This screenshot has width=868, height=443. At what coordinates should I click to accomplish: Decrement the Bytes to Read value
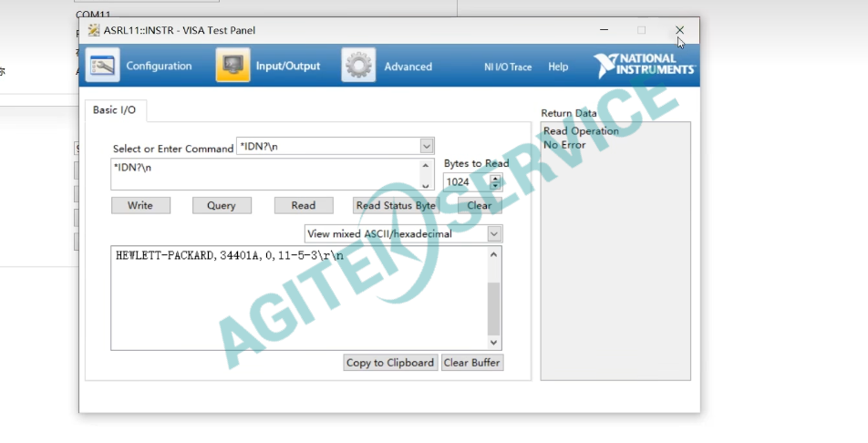click(x=495, y=186)
